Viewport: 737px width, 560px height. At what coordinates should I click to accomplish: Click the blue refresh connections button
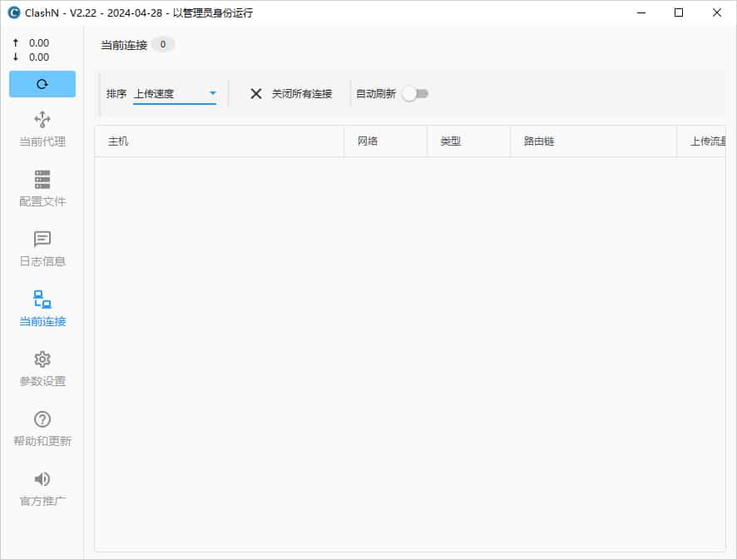click(42, 84)
